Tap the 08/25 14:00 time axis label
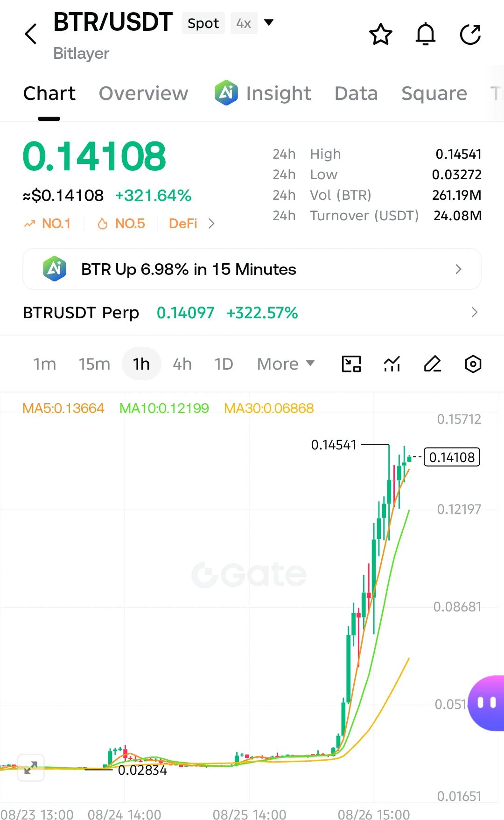This screenshot has height=820, width=504. [x=249, y=814]
